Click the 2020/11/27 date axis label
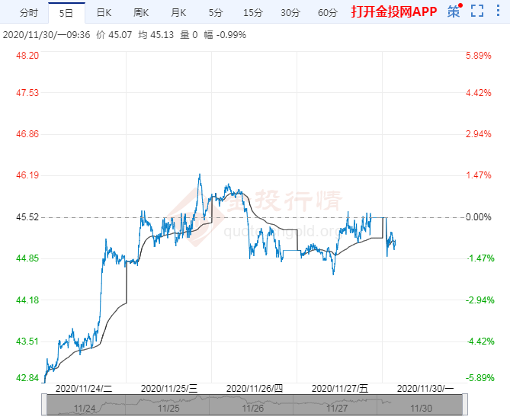Viewport: 510px width, 420px height. 340,387
